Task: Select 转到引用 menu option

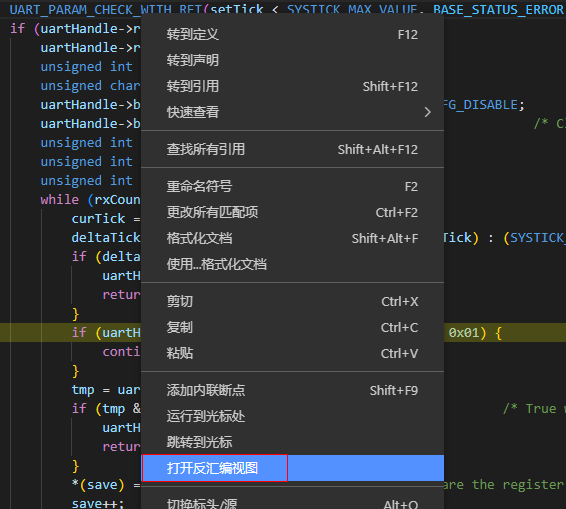Action: [292, 86]
